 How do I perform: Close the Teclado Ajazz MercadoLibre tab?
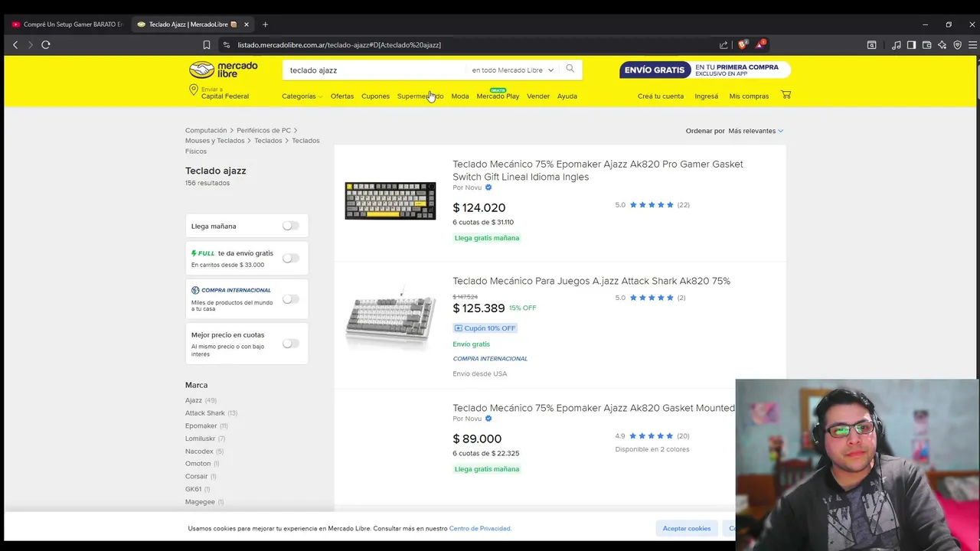click(246, 24)
